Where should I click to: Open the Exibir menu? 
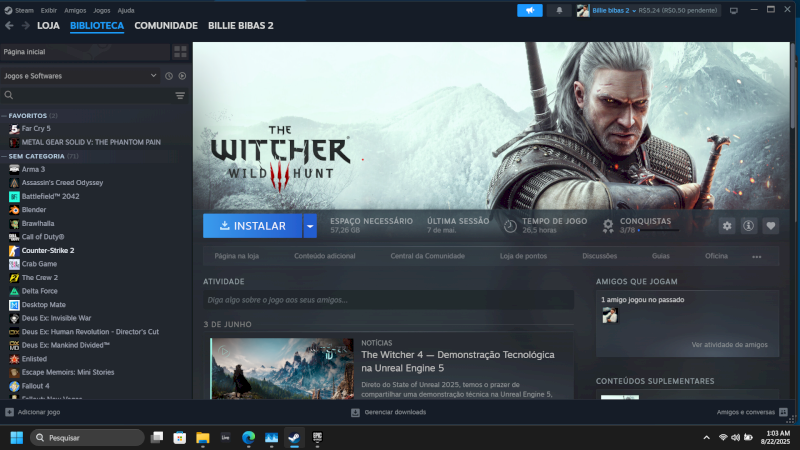click(48, 10)
